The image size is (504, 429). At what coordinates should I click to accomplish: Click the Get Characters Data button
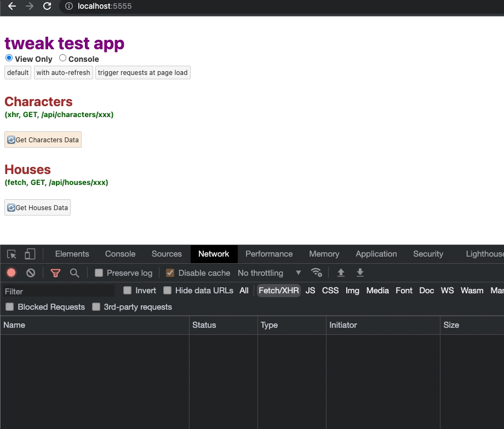[x=43, y=140]
